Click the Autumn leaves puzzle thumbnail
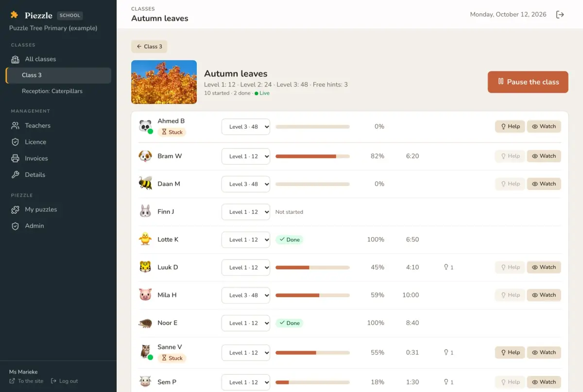The image size is (583, 392). [x=164, y=82]
